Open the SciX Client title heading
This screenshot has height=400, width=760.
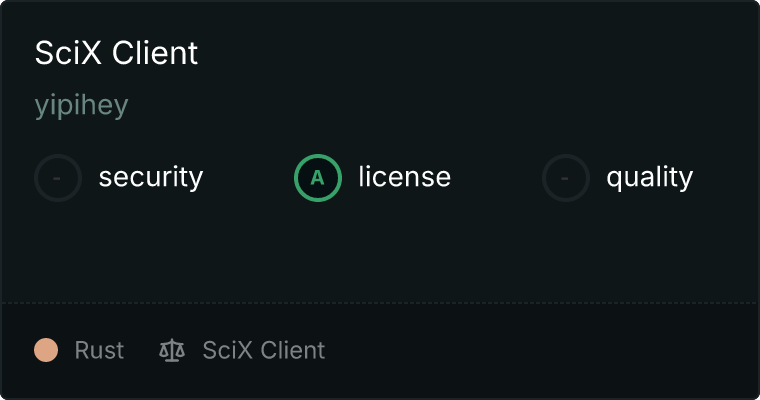point(117,53)
